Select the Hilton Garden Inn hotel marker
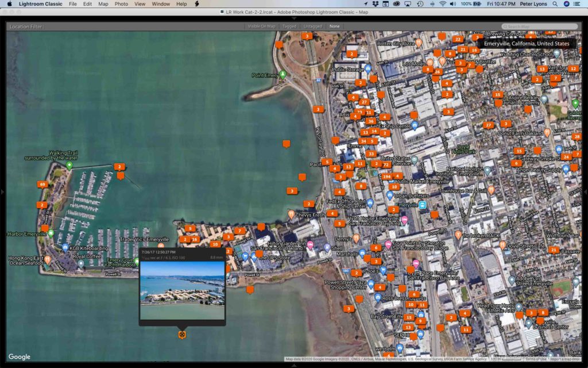 (x=310, y=245)
